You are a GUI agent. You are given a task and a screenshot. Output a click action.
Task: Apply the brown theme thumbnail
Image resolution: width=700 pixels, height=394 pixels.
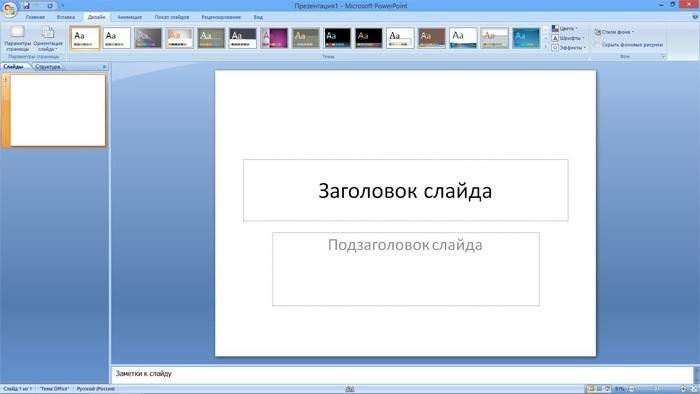click(432, 38)
